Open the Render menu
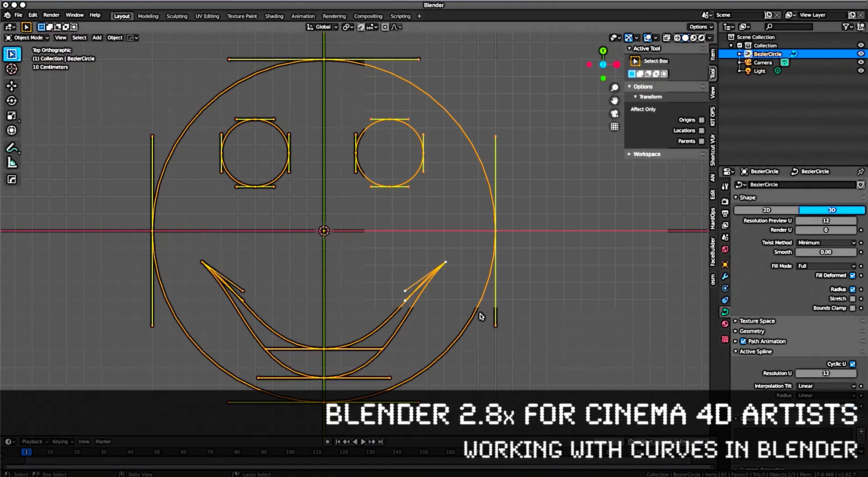Viewport: 868px width, 477px height. pos(51,15)
